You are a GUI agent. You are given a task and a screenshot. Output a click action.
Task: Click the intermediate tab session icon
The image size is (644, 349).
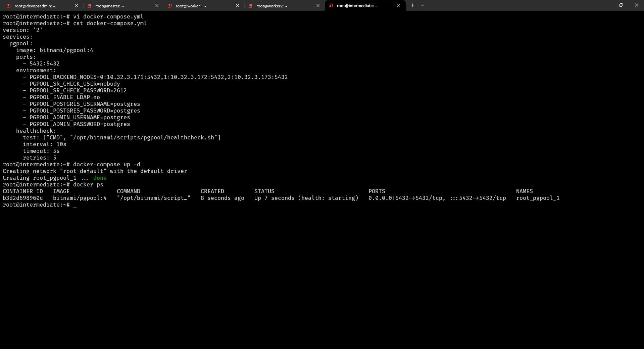click(331, 5)
